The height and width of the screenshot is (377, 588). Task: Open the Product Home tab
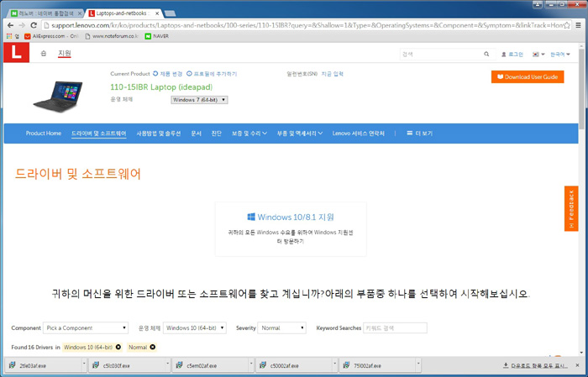(44, 133)
